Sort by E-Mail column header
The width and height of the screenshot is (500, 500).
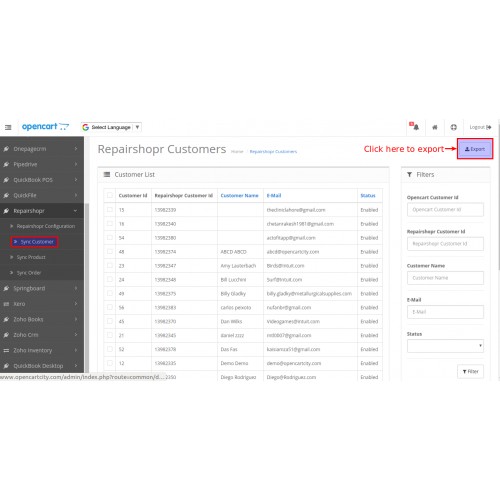point(274,196)
